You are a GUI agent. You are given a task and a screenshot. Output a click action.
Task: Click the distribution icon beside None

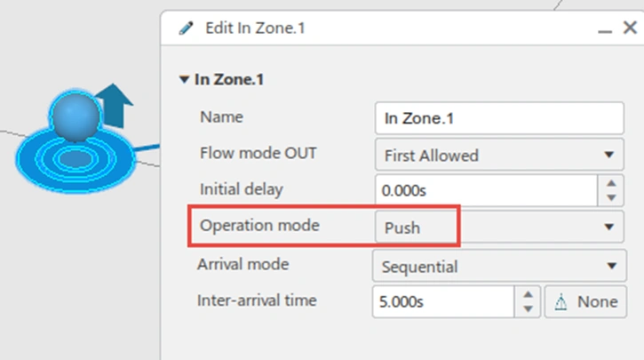click(562, 301)
